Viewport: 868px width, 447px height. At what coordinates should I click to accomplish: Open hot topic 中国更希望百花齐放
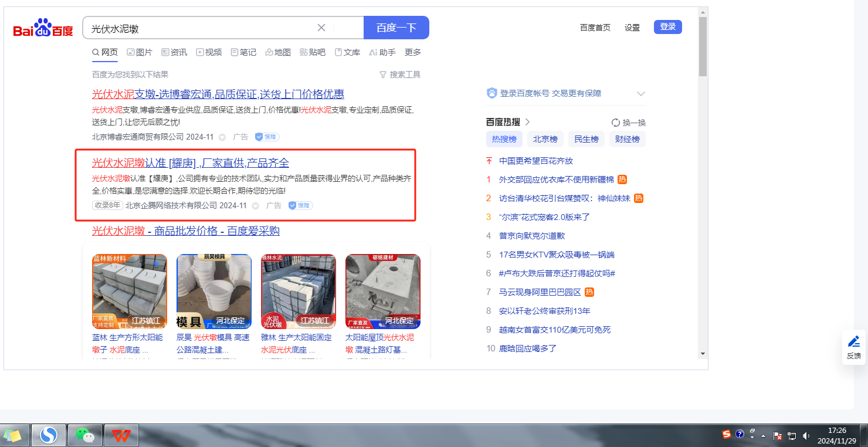pyautogui.click(x=536, y=161)
